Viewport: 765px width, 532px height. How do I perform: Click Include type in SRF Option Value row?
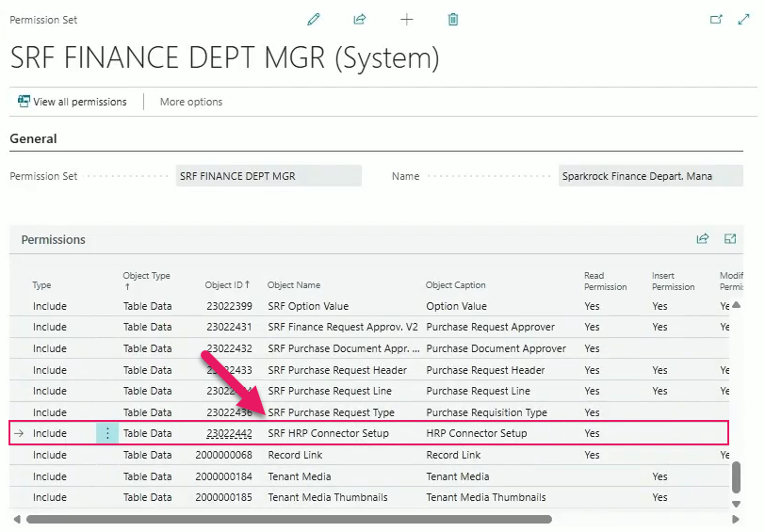(50, 306)
